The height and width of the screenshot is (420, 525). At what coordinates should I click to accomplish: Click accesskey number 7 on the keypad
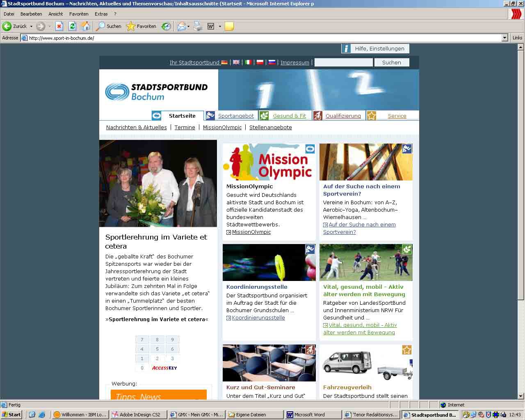coord(142,340)
